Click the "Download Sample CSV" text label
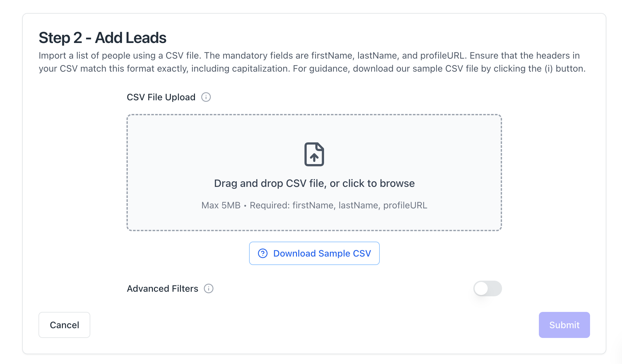Screen dimensions: 622x364 pos(322,253)
